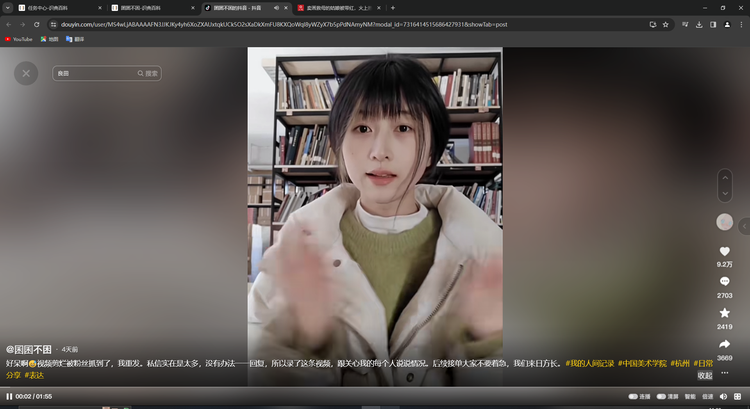This screenshot has width=750, height=409.
Task: Open the 翻译 translate bookmark
Action: coord(75,39)
